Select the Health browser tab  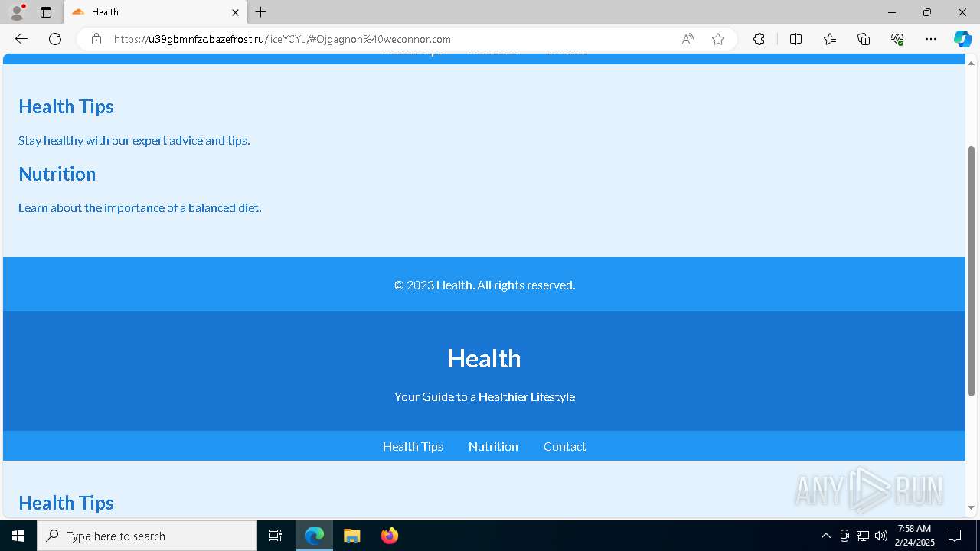tap(155, 12)
